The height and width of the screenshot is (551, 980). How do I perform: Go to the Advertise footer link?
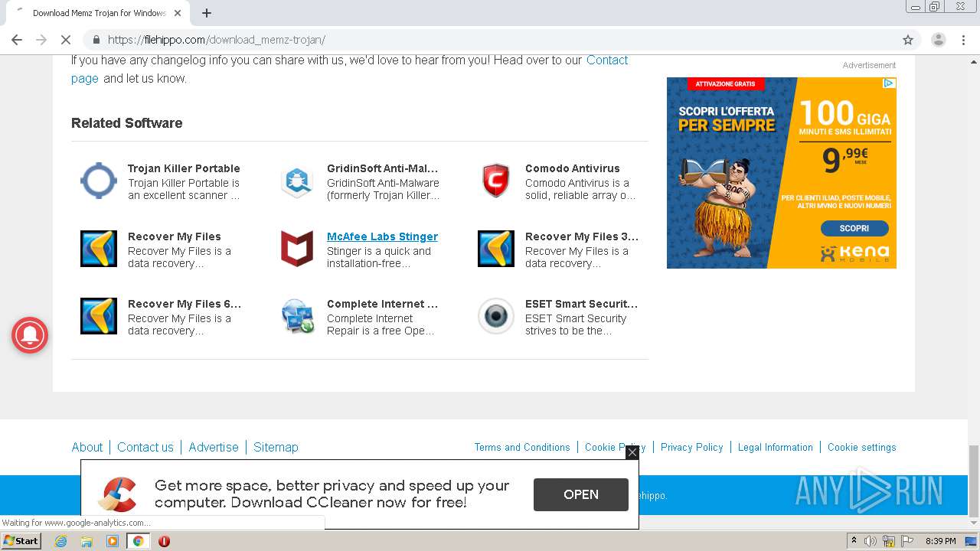tap(214, 447)
